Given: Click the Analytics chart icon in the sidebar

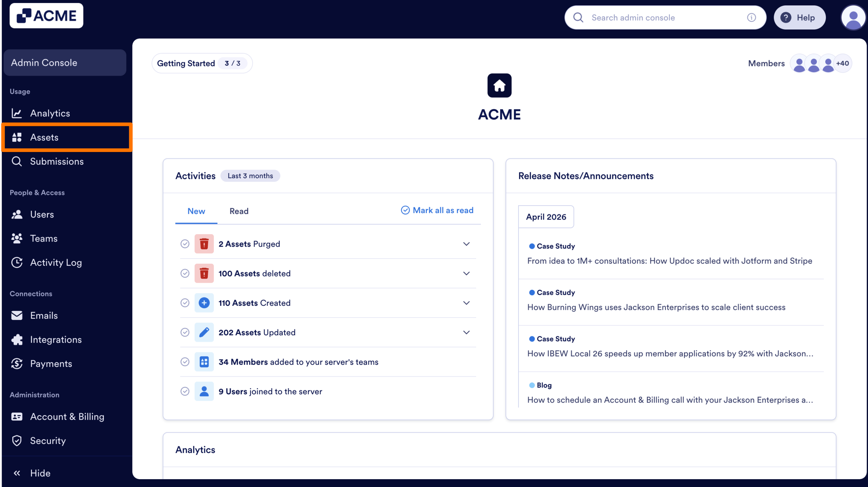Looking at the screenshot, I should click(17, 113).
